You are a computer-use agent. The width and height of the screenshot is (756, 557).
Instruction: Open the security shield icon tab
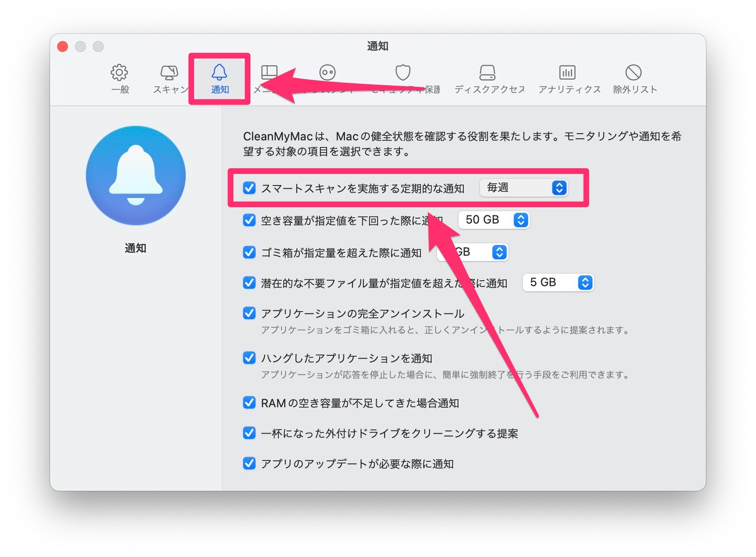click(x=403, y=73)
